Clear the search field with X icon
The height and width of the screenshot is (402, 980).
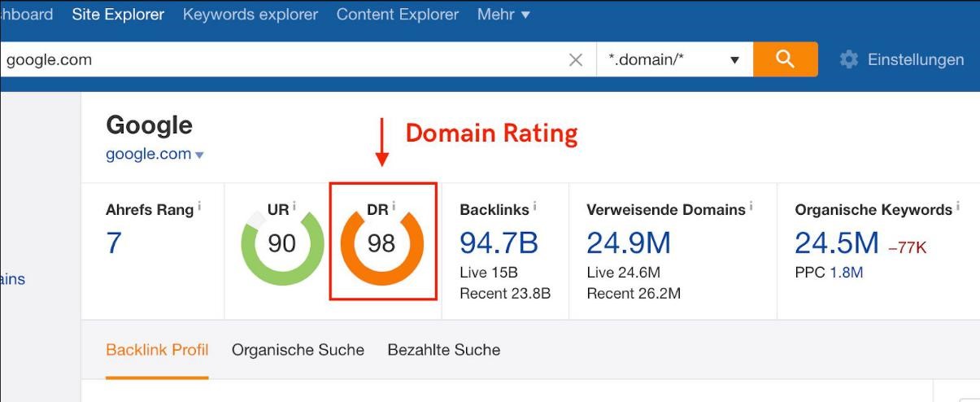[x=576, y=59]
